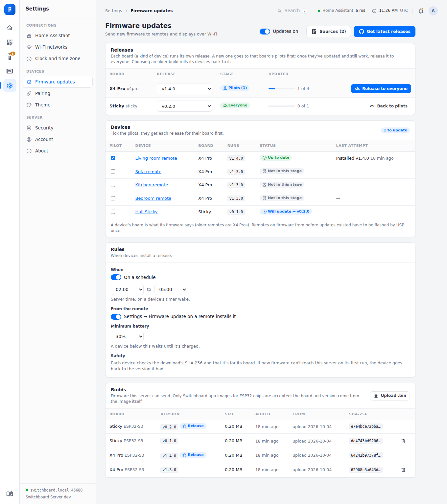Toggle the firmware update from remote switch

pos(116,317)
